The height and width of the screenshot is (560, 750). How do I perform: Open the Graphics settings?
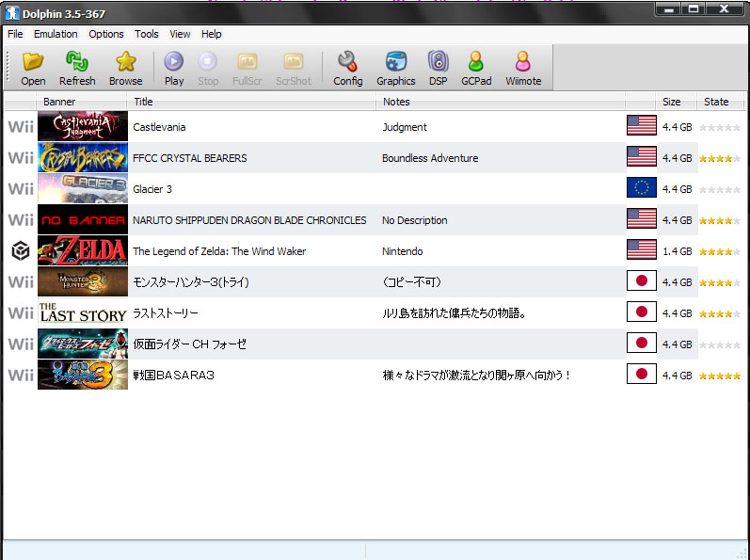pyautogui.click(x=395, y=69)
